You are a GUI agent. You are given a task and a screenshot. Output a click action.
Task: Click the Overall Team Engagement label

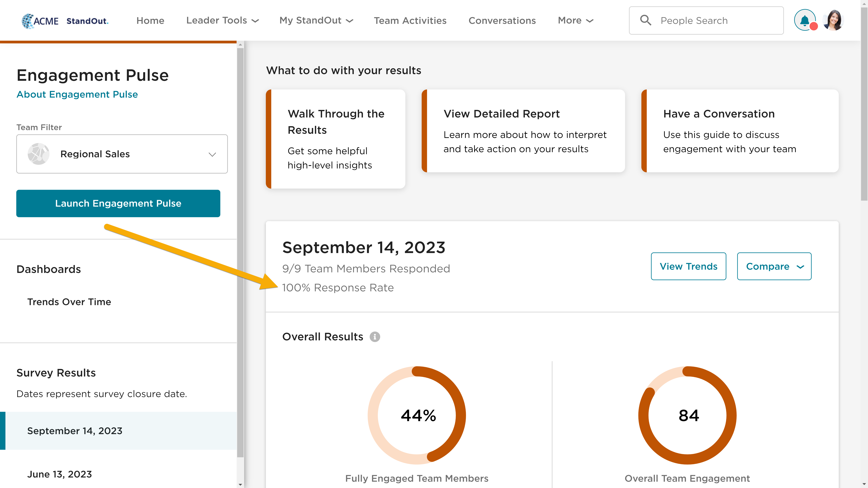pos(687,479)
